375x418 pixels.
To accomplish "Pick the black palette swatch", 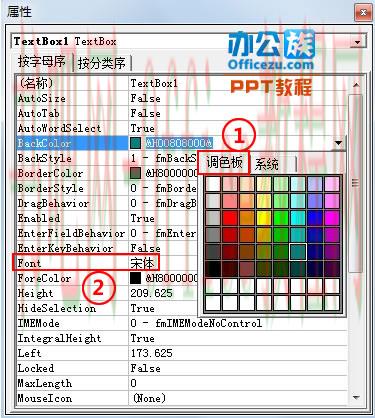I will [x=213, y=269].
